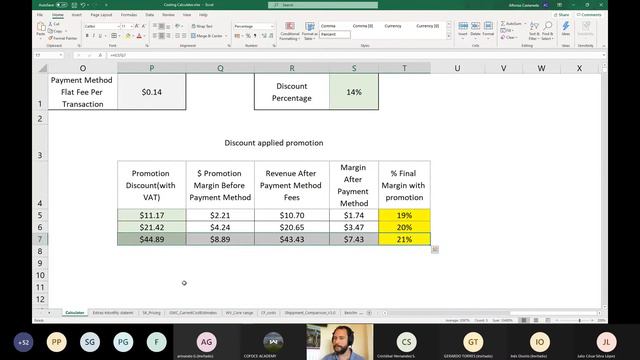640x360 pixels.
Task: Click the Ideas lightning bolt icon
Action: [x=566, y=26]
